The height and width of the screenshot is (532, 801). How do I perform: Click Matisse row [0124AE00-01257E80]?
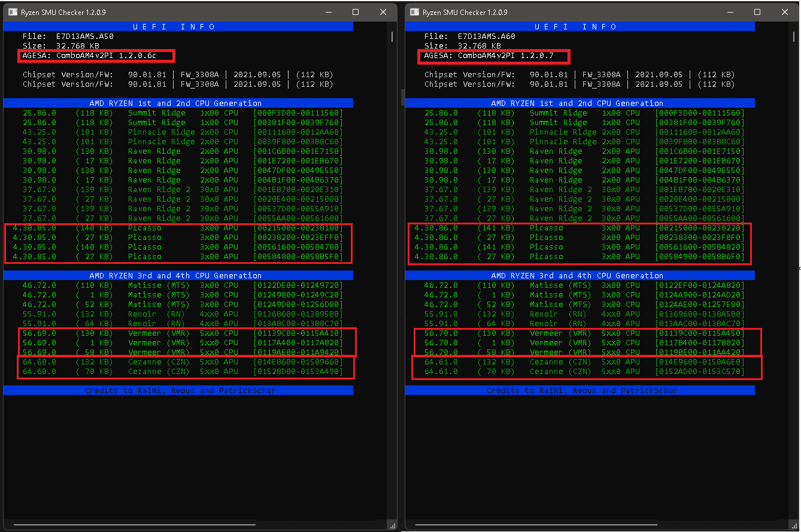click(x=585, y=305)
